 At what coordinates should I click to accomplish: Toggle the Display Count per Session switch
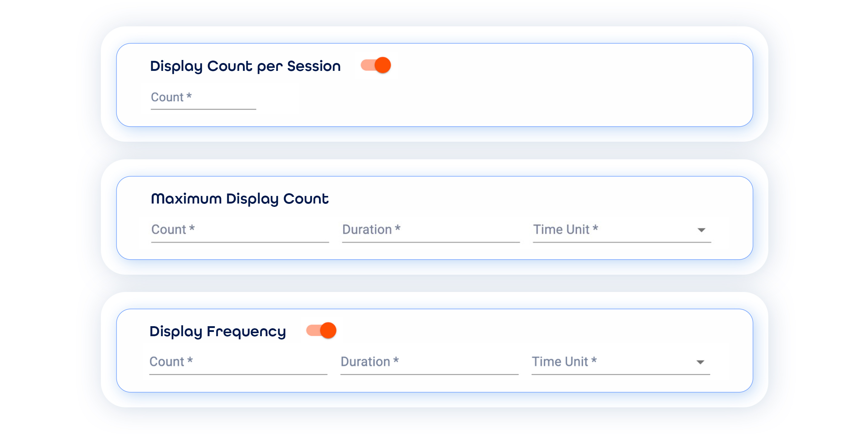point(375,65)
